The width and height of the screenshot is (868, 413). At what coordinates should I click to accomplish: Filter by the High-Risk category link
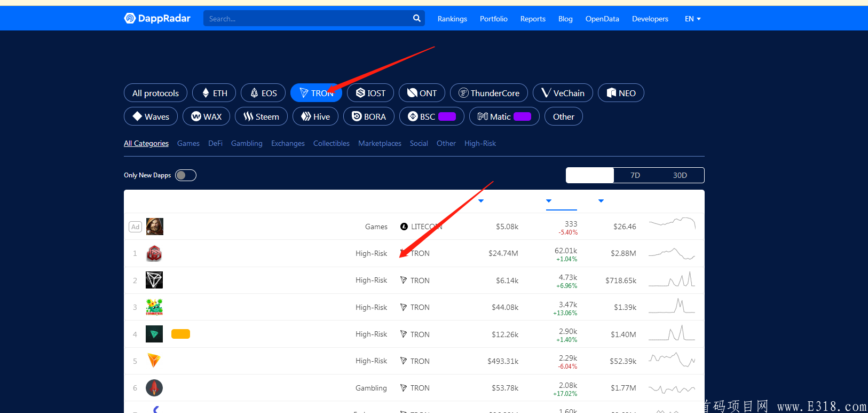pyautogui.click(x=480, y=143)
